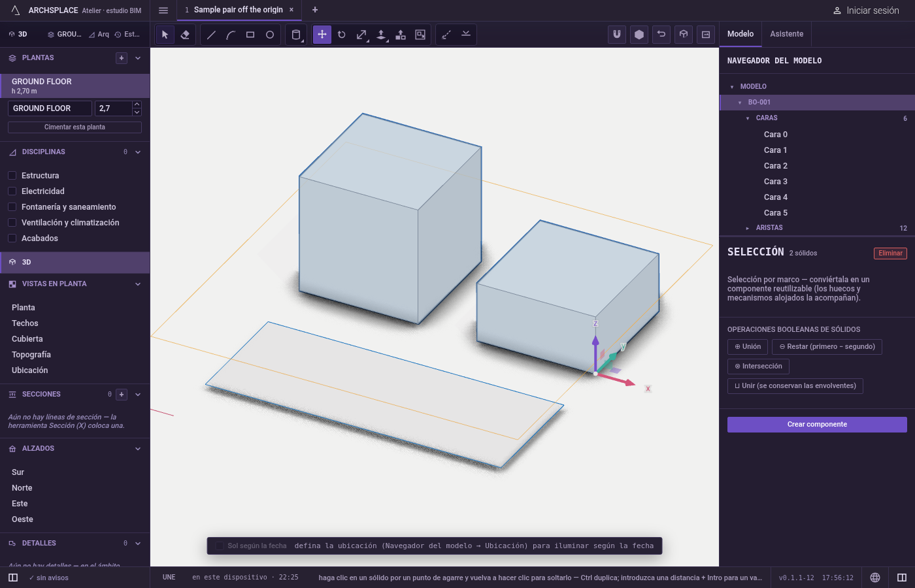The height and width of the screenshot is (588, 915).
Task: Check the Estructura discipline box
Action: coord(12,176)
